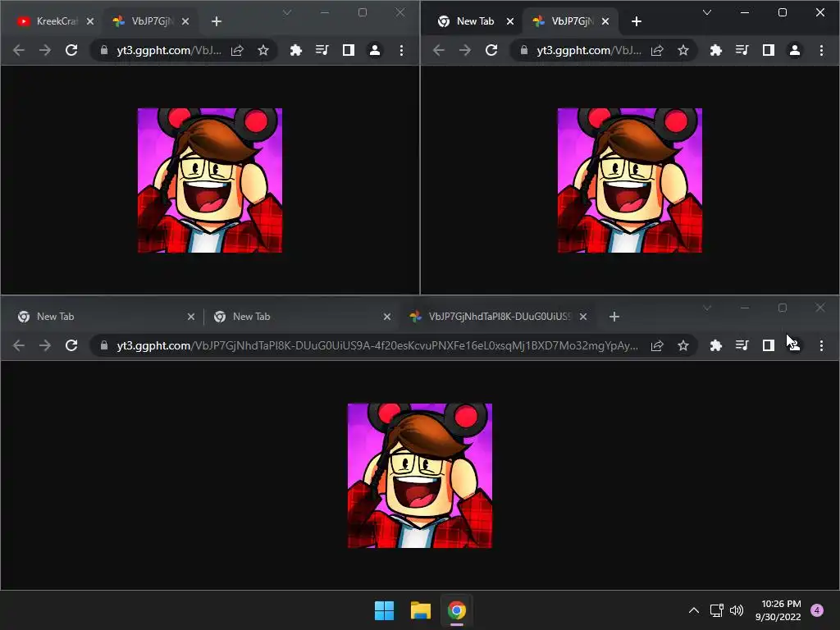Open Chrome three-dot menu in top-left window
The image size is (840, 630).
click(x=401, y=50)
